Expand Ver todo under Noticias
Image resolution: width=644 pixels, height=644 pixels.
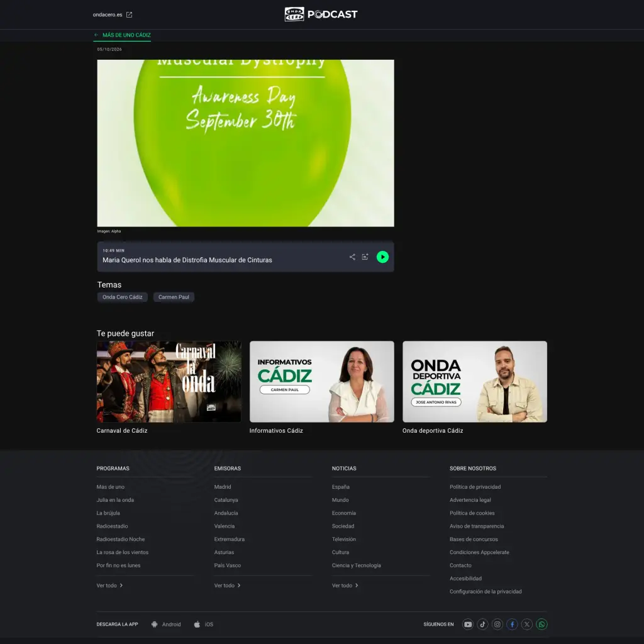pos(345,586)
